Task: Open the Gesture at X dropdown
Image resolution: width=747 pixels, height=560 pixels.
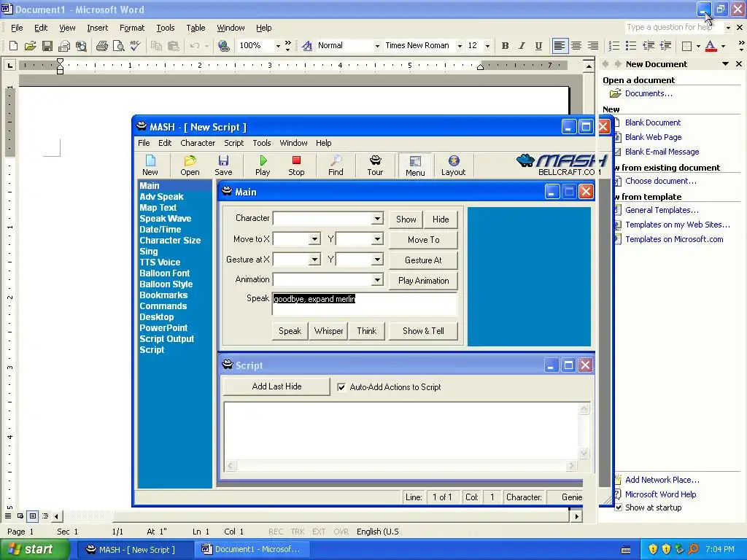Action: tap(314, 260)
